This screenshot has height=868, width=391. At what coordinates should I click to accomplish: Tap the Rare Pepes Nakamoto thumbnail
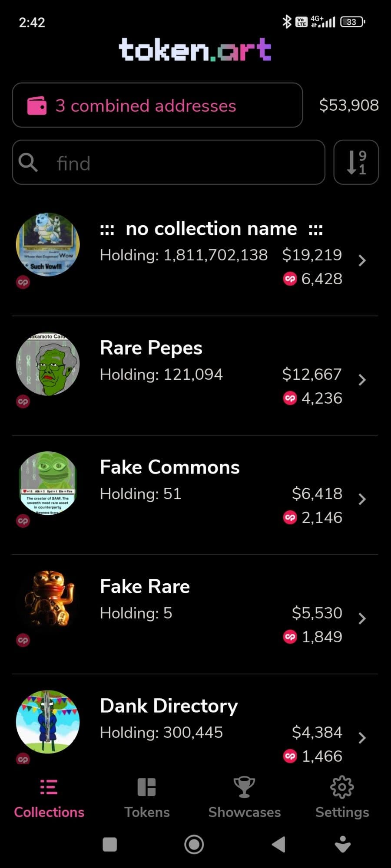[48, 364]
